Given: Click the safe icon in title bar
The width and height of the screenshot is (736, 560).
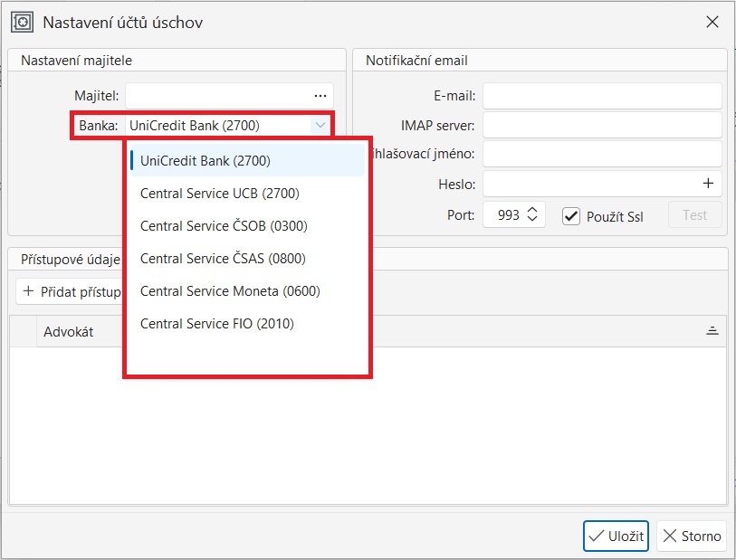Looking at the screenshot, I should 22,23.
